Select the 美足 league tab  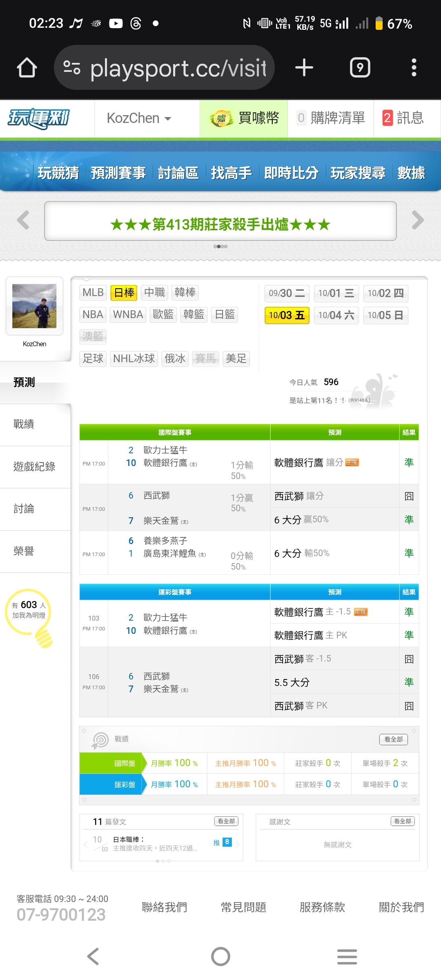click(x=236, y=359)
